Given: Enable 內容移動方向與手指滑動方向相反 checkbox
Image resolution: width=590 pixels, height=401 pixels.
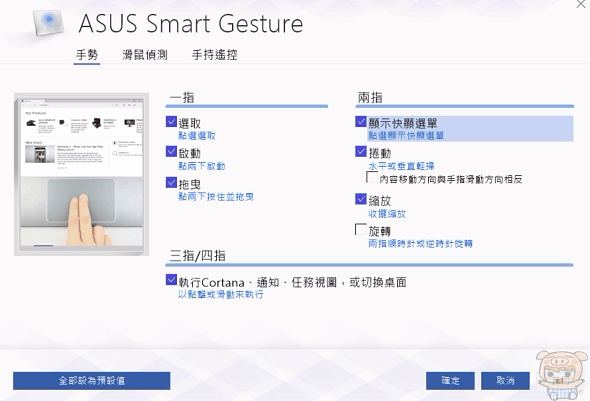Looking at the screenshot, I should click(x=372, y=177).
